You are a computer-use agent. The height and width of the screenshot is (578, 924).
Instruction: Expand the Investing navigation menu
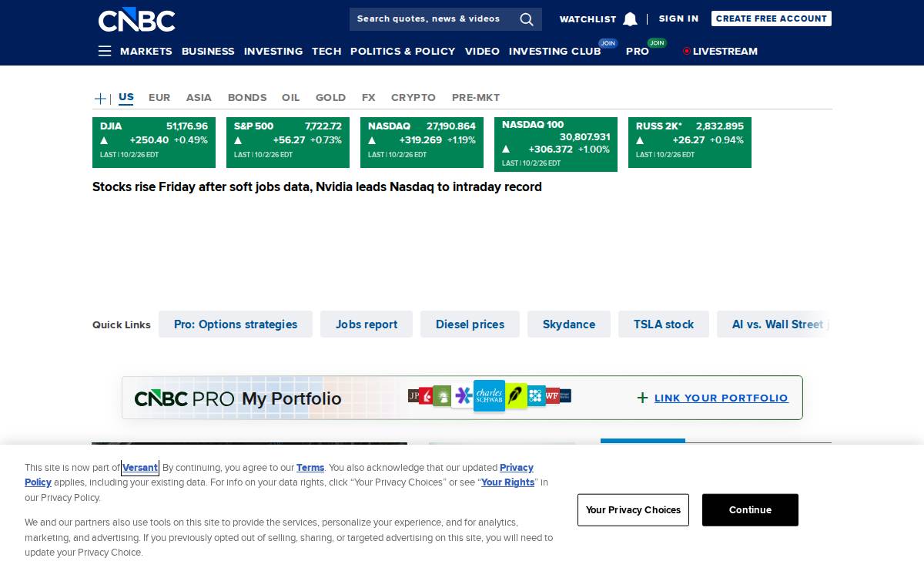pos(273,51)
